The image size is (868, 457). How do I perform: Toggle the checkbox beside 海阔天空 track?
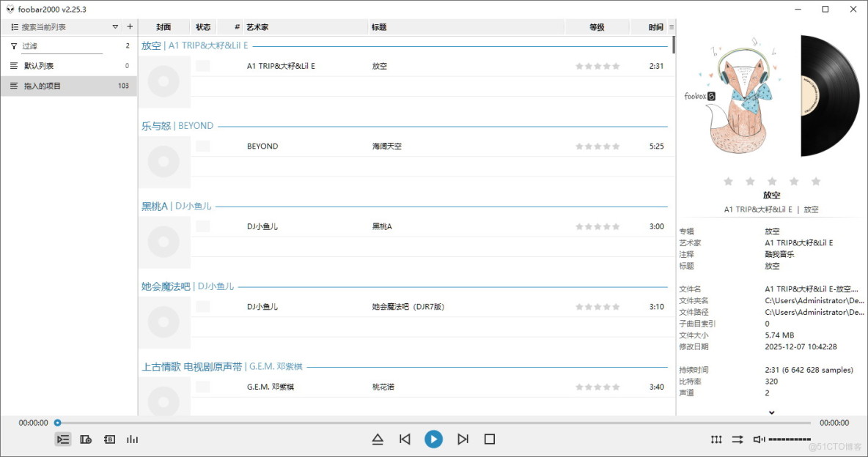tap(203, 146)
